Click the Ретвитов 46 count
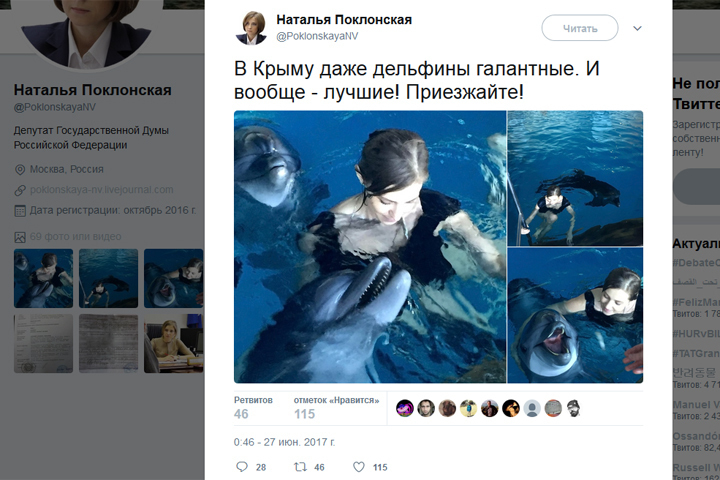This screenshot has height=480, width=720. coord(253,407)
